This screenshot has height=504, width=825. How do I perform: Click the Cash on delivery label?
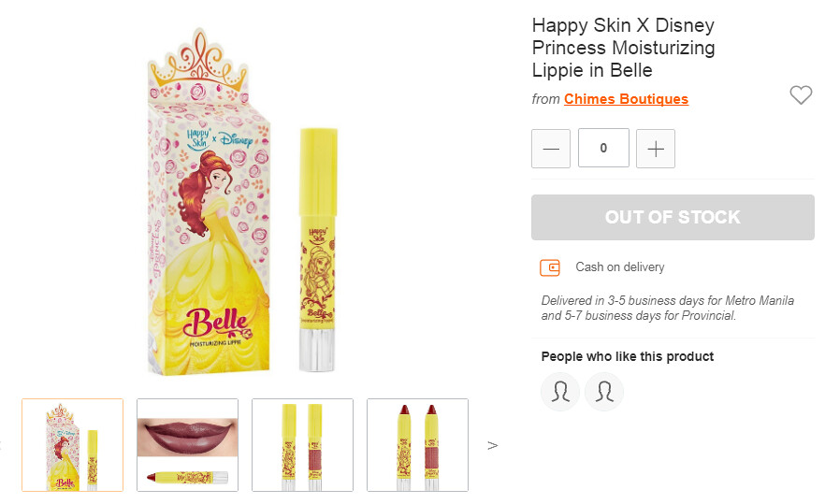tap(619, 267)
